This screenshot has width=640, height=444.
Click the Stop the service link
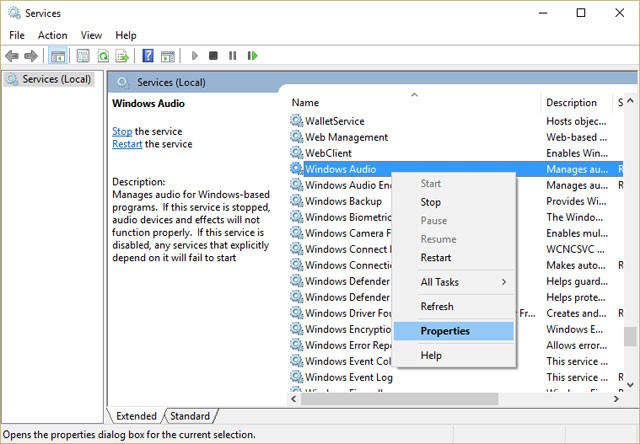pos(122,131)
